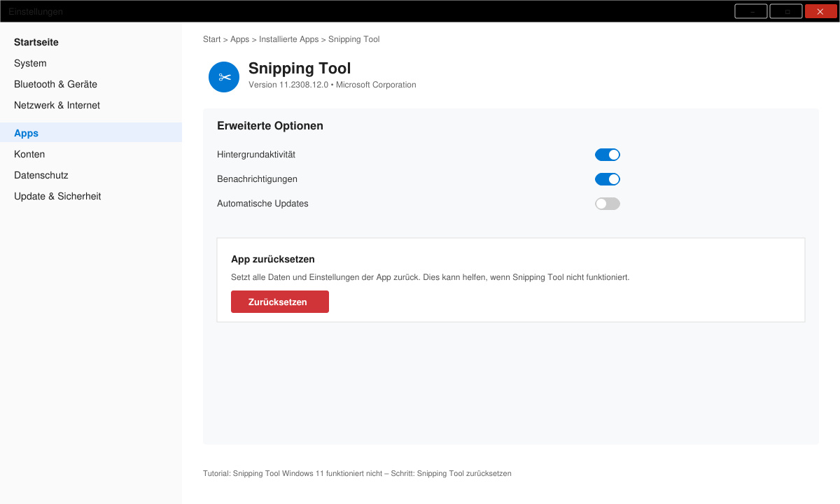
Task: Minimize the Einstellungen window
Action: (751, 11)
